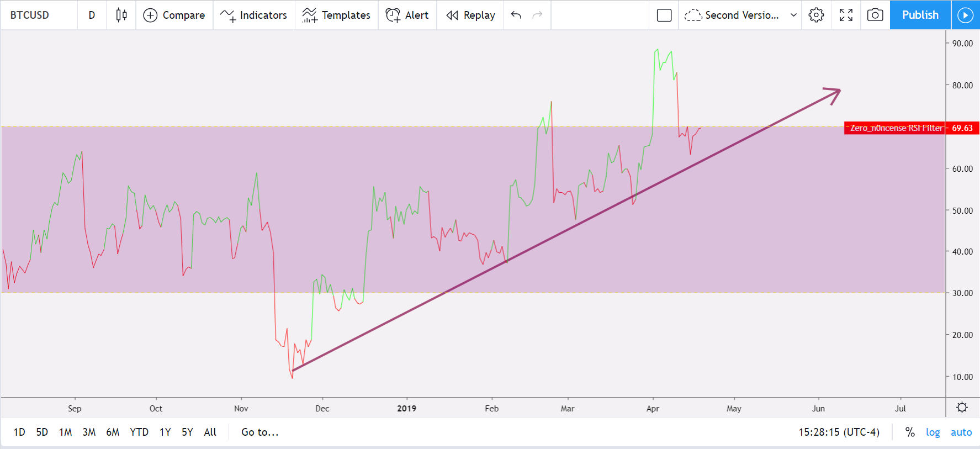
Task: Change the BTCUSD symbol
Action: [30, 15]
